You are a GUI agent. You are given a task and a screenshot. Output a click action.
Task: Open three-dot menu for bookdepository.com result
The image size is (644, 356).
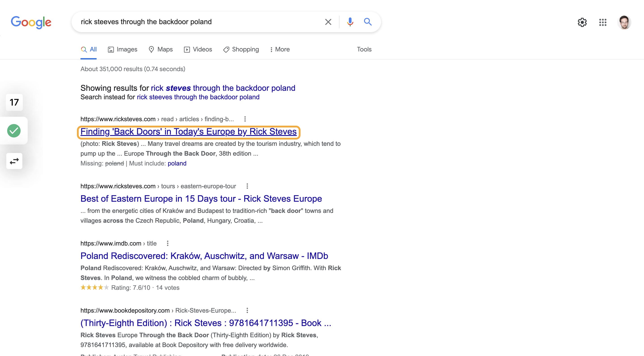[x=247, y=310]
